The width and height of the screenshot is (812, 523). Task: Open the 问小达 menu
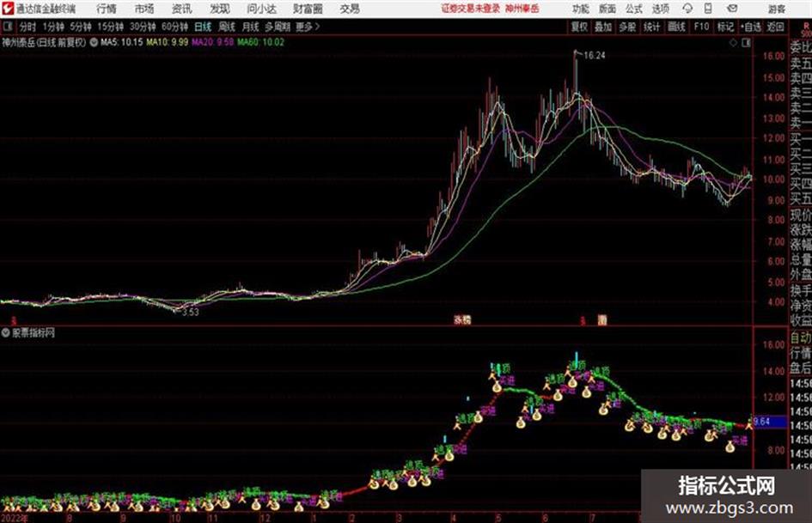point(261,9)
